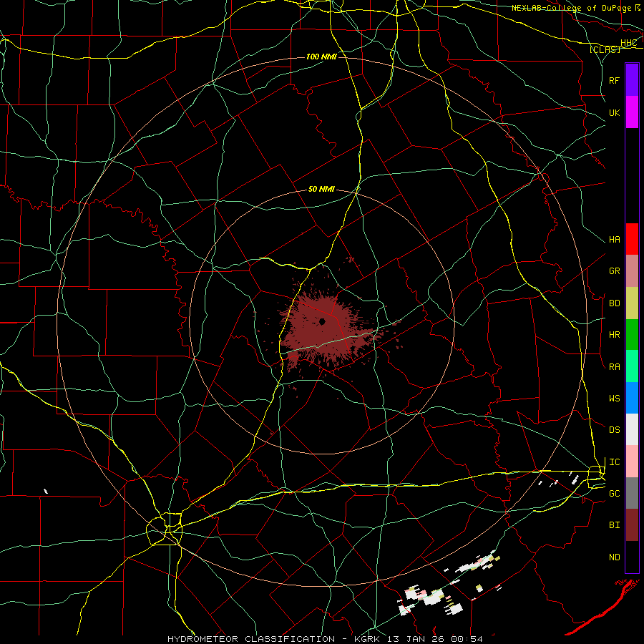Click the WS legend label
Screen dimensions: 644x644
coord(614,399)
